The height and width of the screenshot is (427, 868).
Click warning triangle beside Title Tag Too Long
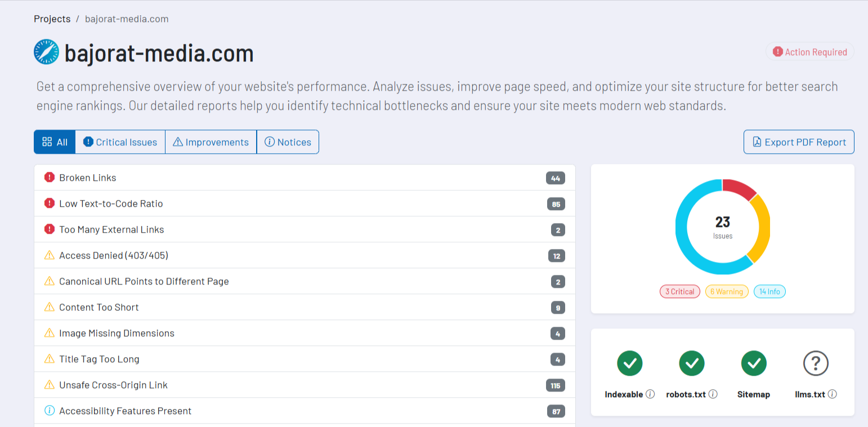(50, 359)
